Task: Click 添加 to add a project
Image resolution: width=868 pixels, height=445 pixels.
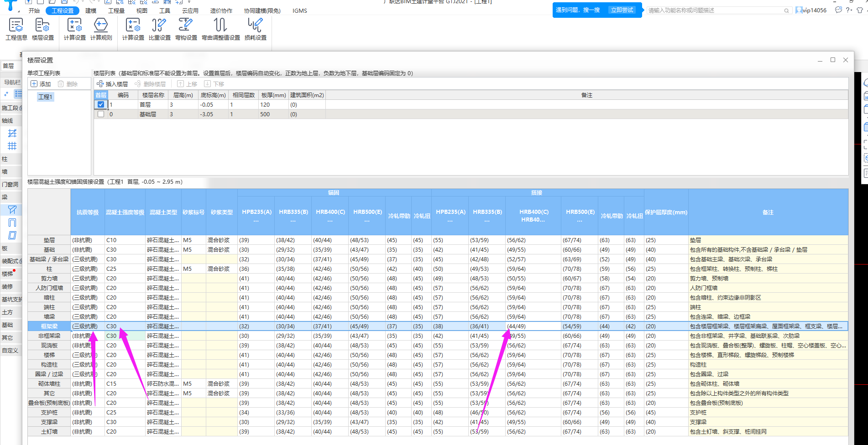Action: pos(41,84)
